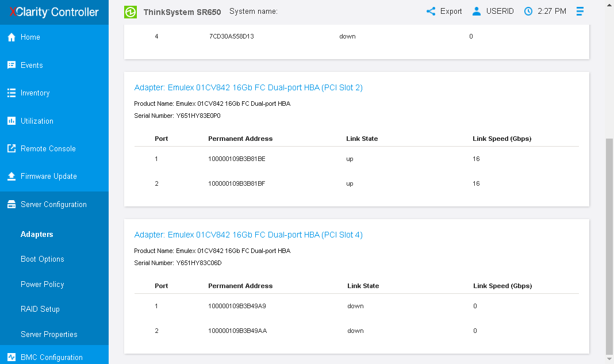
Task: Click Adapter Emulex PCI Slot 2 heading
Action: point(248,88)
